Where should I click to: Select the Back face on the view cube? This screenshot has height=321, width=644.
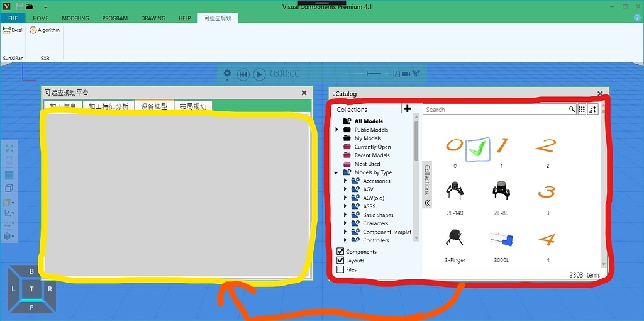31,271
